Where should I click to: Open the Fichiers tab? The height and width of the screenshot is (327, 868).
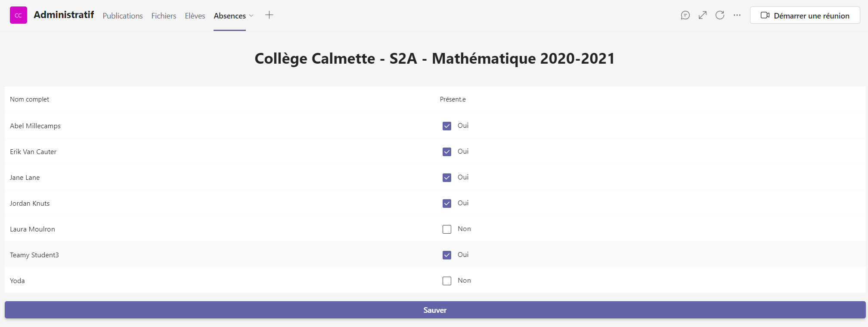pos(164,16)
